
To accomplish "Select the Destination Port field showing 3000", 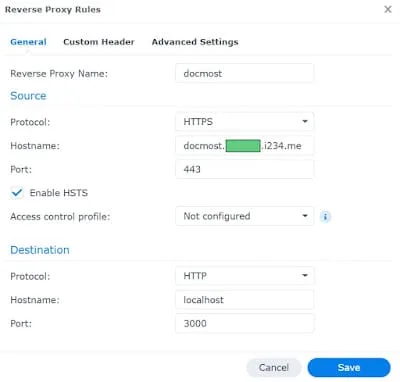I will 244,323.
